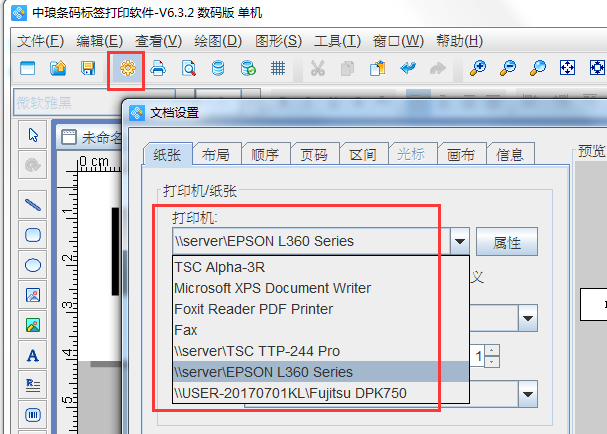The width and height of the screenshot is (607, 434).
Task: Click the zoom in magnifier icon
Action: [x=478, y=68]
